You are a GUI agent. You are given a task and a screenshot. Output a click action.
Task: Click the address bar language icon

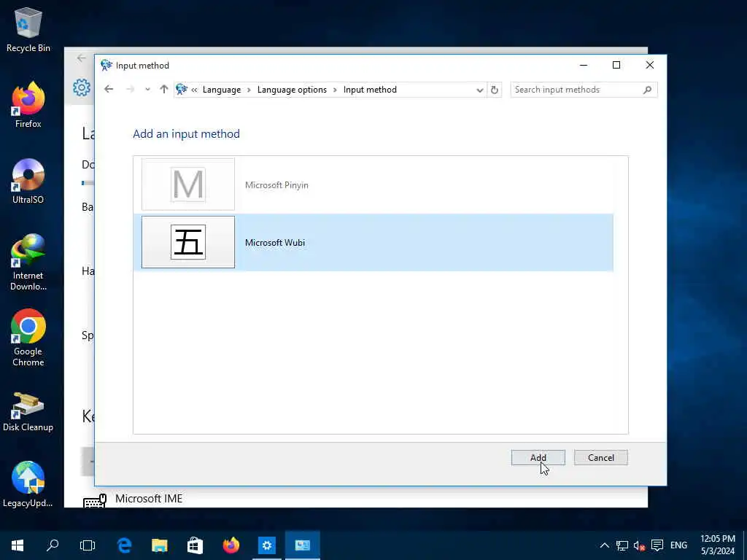(182, 89)
